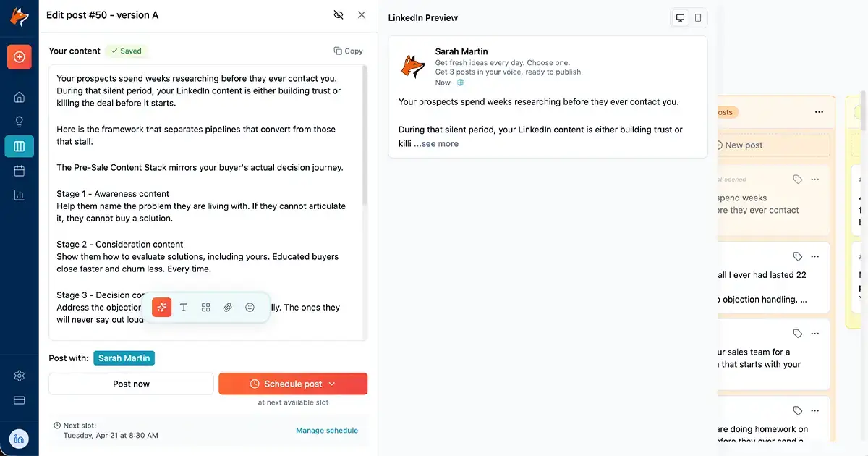Open the emoji picker smiley icon
Image resolution: width=868 pixels, height=456 pixels.
[x=250, y=307]
